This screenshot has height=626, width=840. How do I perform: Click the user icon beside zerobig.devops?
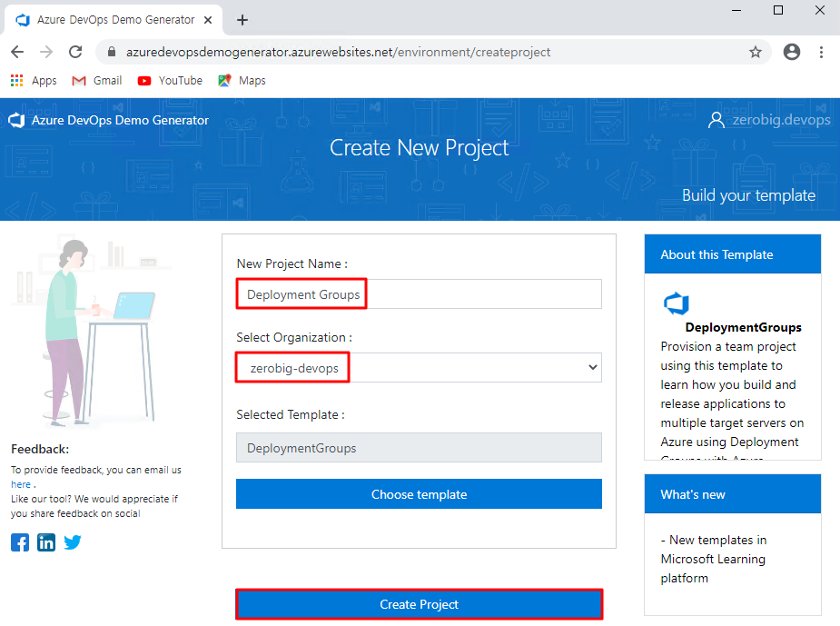(x=716, y=120)
